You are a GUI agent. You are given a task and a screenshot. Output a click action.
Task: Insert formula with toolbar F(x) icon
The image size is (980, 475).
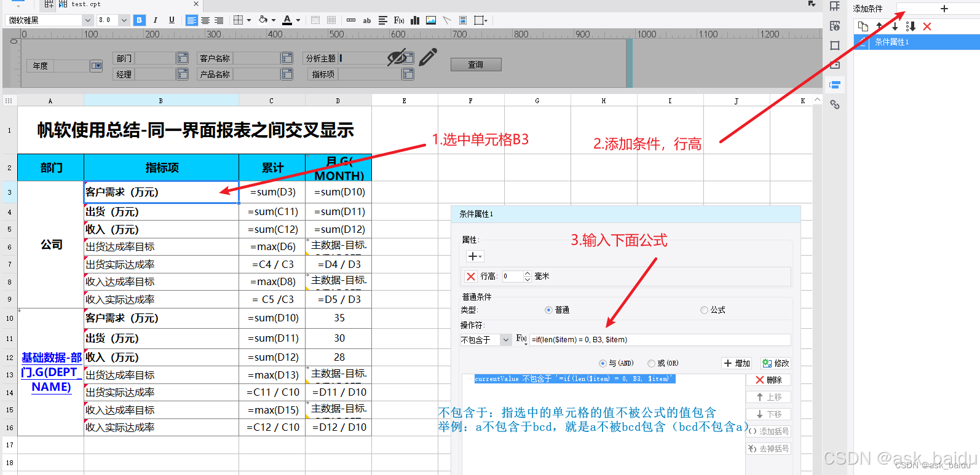coord(399,20)
